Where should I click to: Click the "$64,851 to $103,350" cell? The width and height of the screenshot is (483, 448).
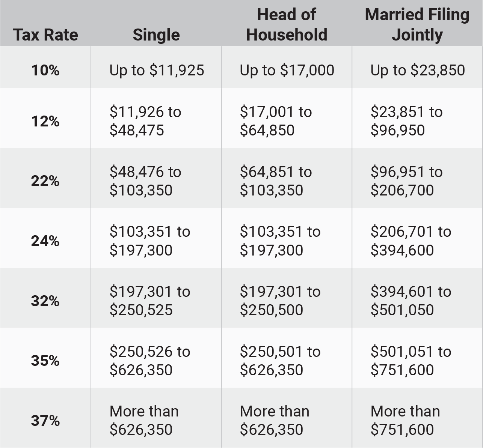pyautogui.click(x=276, y=181)
